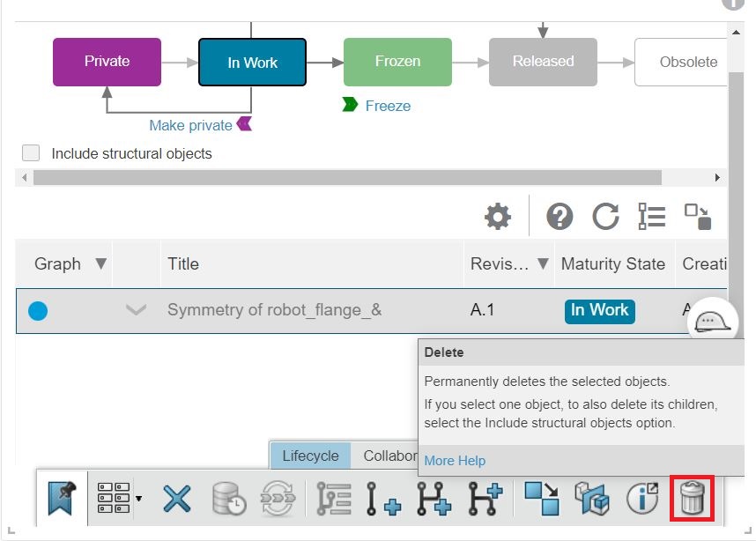Screen dimensions: 756x541
Task: Click the Make private transition link
Action: (x=190, y=125)
